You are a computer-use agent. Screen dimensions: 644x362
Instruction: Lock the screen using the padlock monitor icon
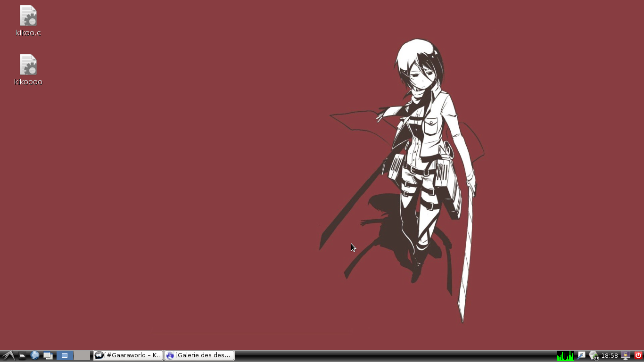coord(626,356)
